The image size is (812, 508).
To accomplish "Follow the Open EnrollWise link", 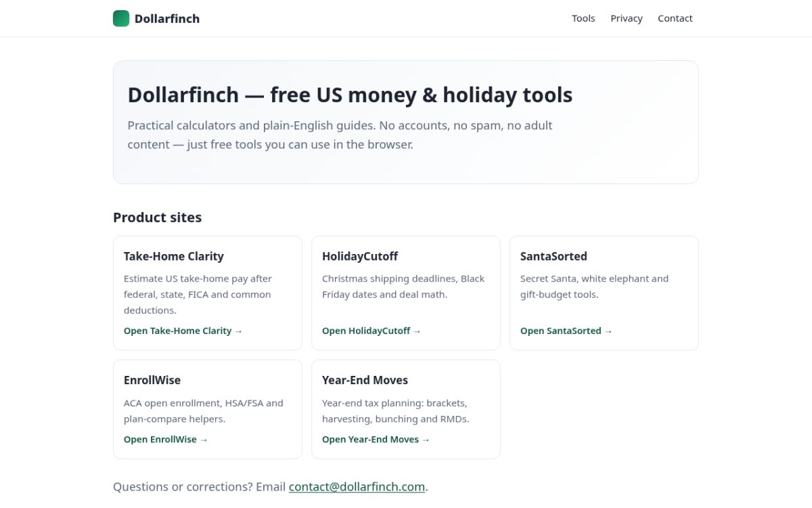I will (x=166, y=439).
